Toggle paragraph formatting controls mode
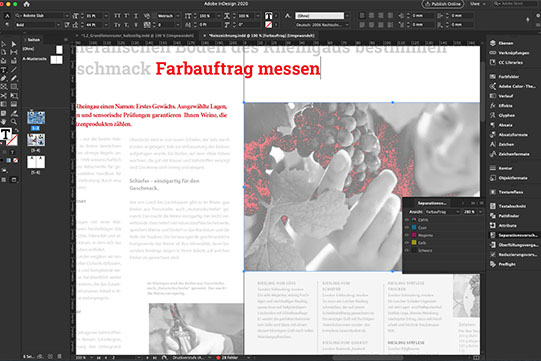 point(7,25)
